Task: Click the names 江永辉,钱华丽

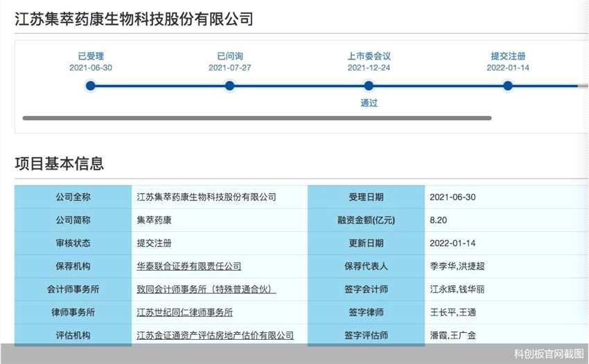Action: pyautogui.click(x=457, y=289)
